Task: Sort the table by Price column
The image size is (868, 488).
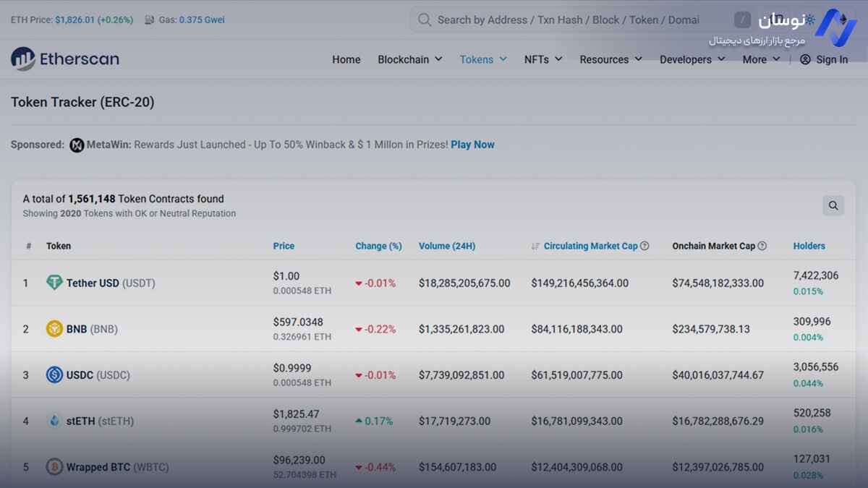Action: pos(284,246)
